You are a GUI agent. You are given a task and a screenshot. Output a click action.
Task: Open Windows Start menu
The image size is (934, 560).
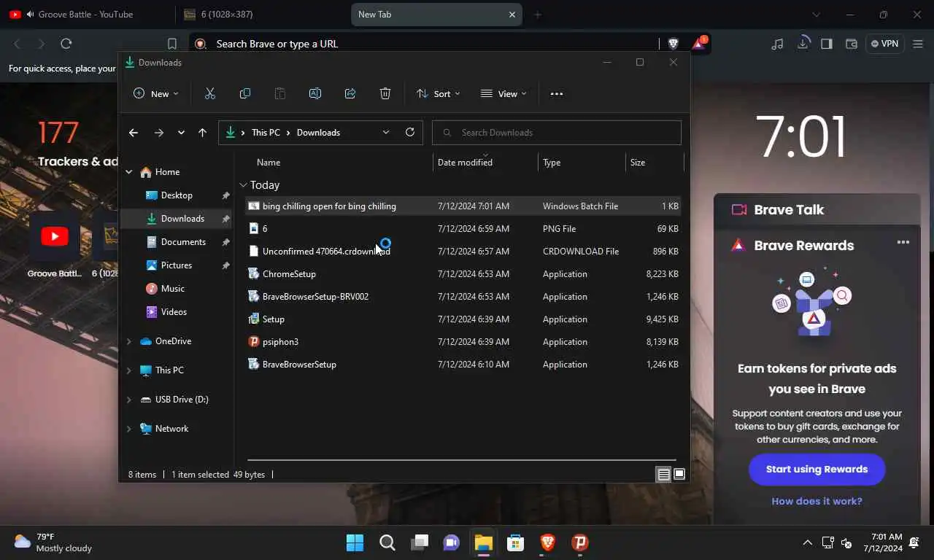tap(355, 542)
